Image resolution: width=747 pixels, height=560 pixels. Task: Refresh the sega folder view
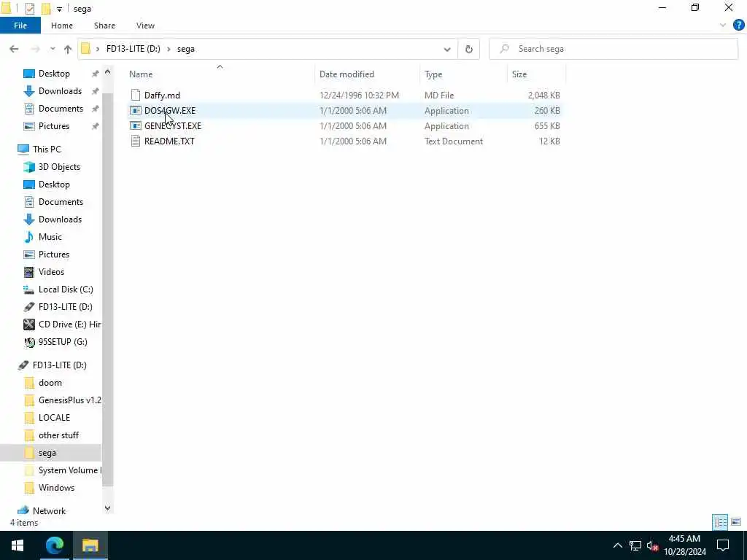[x=469, y=49]
